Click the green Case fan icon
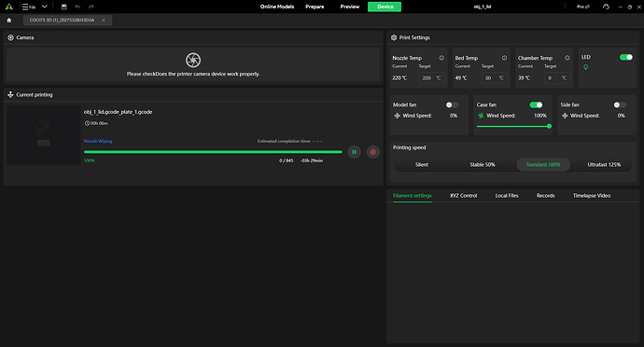The width and height of the screenshot is (644, 347). tap(481, 116)
